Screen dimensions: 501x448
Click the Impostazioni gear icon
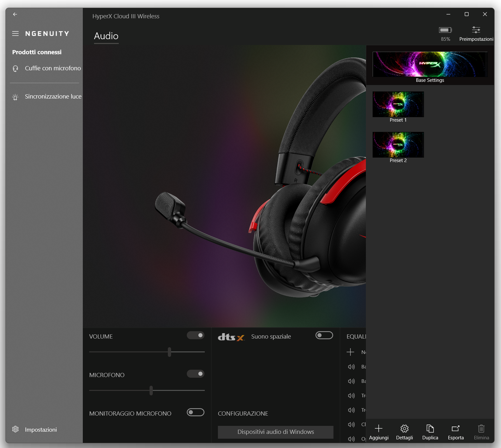point(15,429)
